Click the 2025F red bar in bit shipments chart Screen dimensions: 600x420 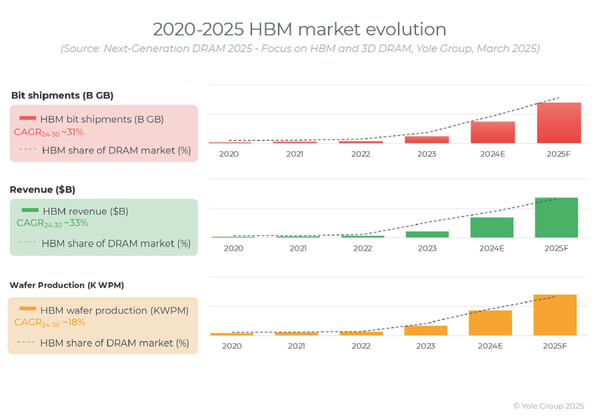coord(557,123)
